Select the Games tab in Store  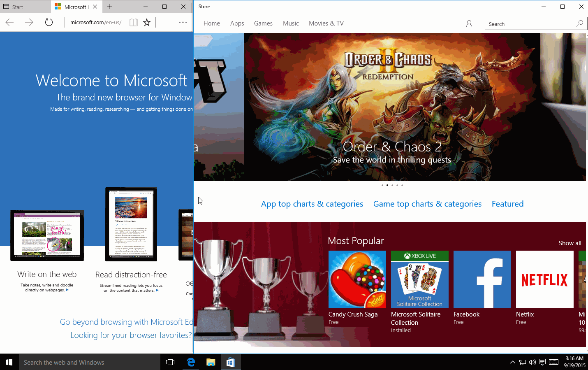point(263,23)
